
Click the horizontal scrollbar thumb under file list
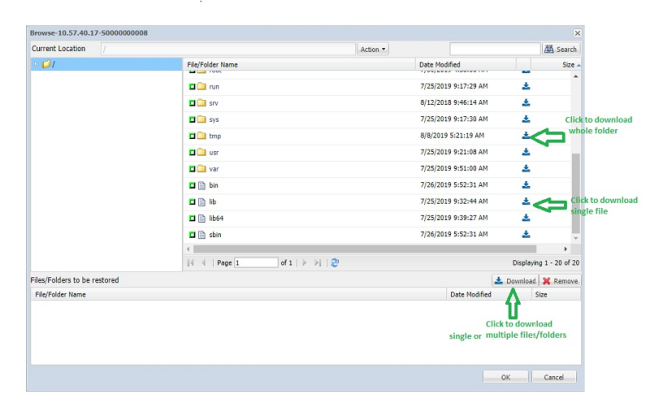pos(365,249)
